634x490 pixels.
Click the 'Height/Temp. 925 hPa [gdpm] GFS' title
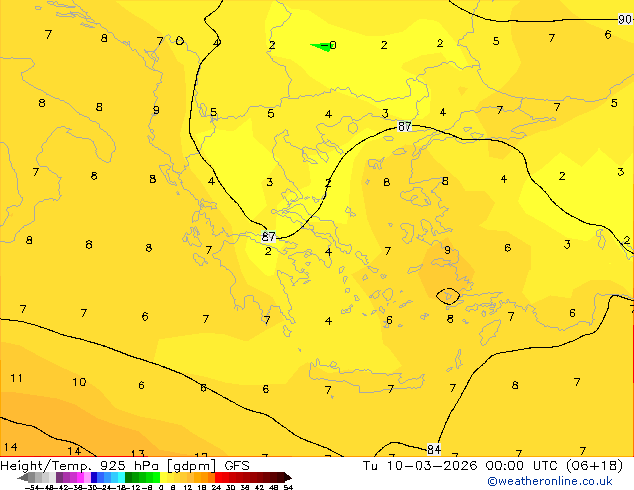(125, 466)
